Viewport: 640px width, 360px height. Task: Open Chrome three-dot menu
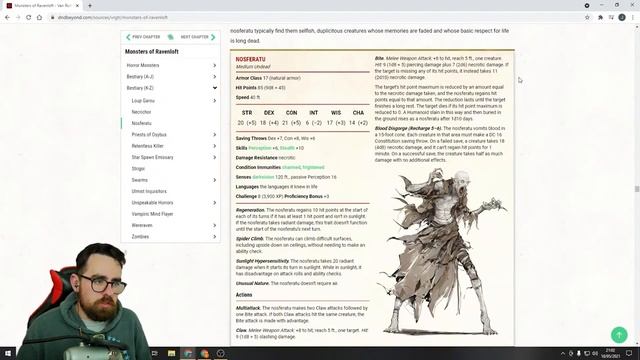[x=633, y=18]
